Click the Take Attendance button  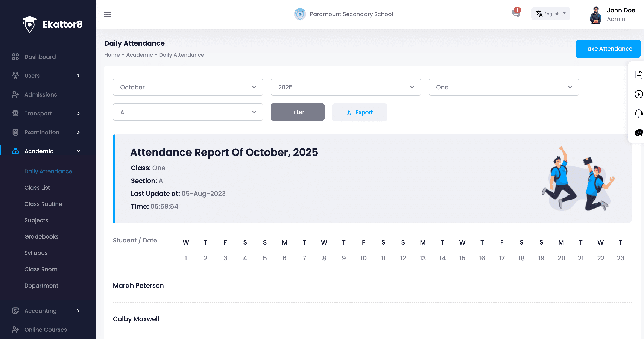(608, 49)
